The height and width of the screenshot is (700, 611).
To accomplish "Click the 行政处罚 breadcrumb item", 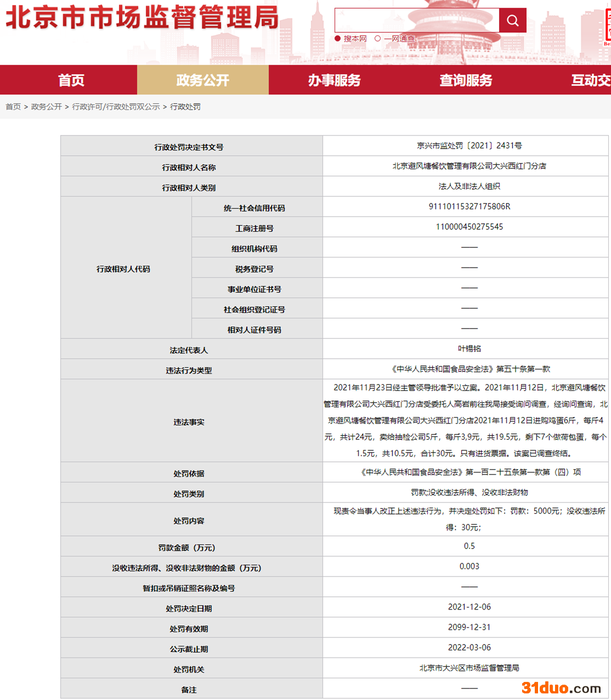I will pos(185,106).
